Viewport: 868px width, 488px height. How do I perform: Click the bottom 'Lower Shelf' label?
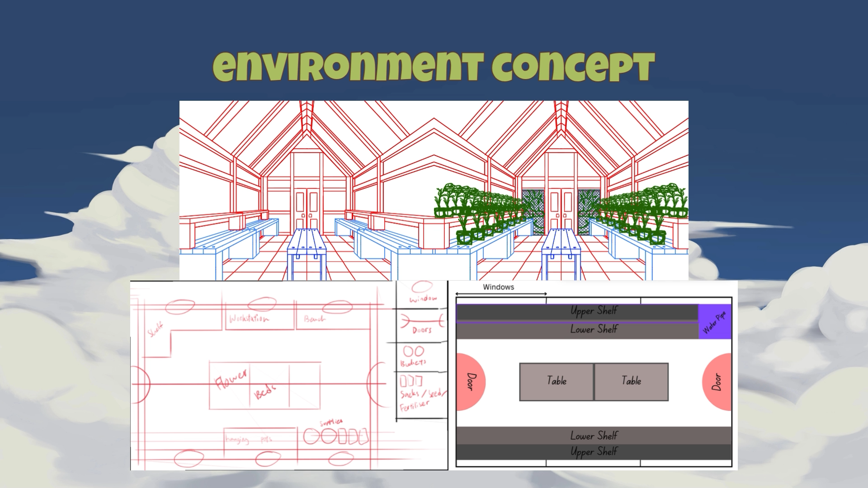594,436
